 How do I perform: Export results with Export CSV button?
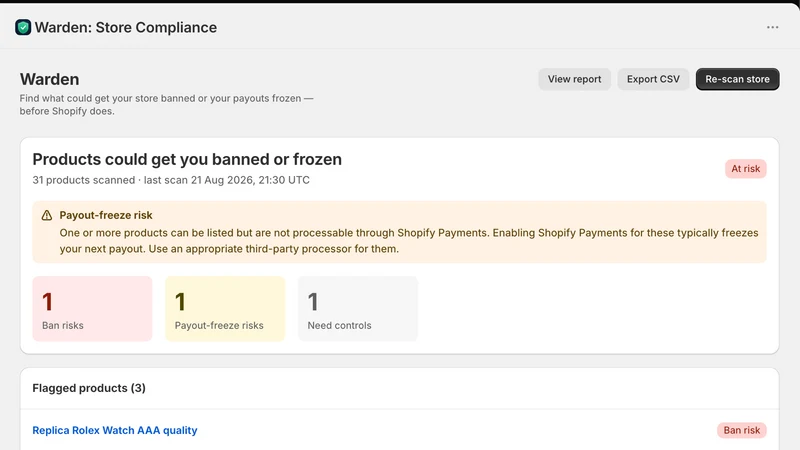(x=653, y=79)
